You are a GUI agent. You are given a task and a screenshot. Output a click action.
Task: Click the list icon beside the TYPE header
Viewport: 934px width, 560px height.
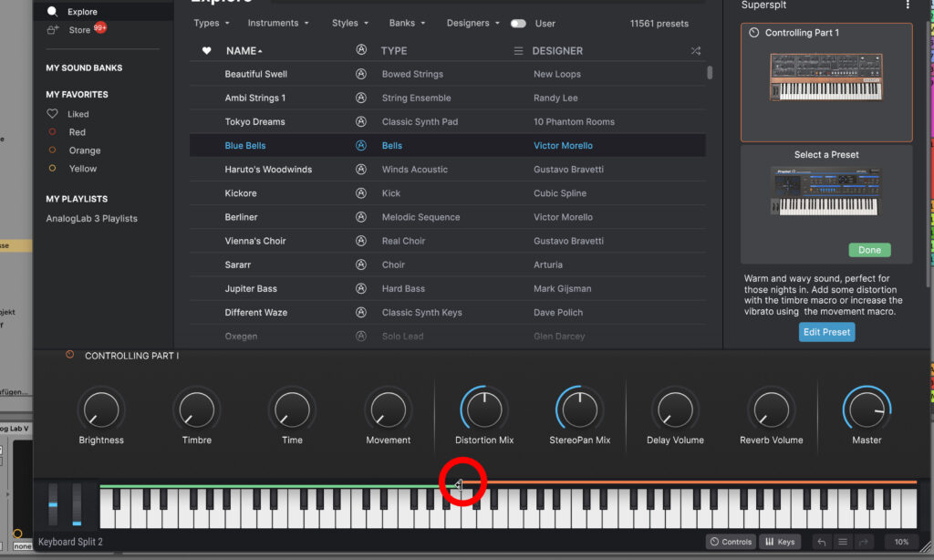click(518, 51)
